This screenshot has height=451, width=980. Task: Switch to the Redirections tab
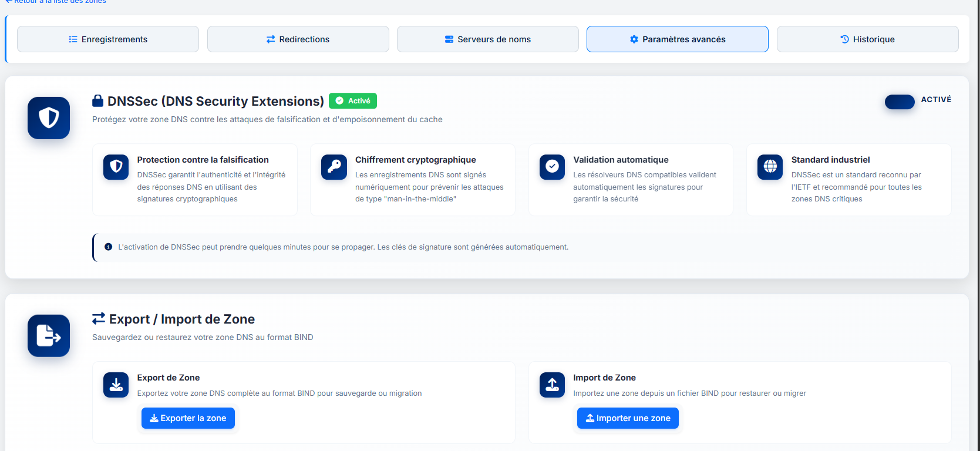(298, 39)
